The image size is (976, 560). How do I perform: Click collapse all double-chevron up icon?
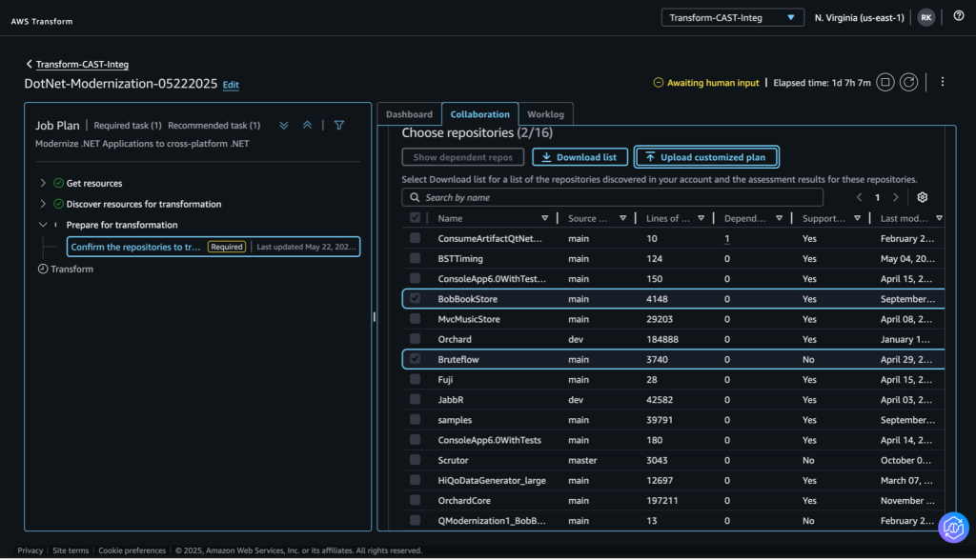pyautogui.click(x=308, y=125)
